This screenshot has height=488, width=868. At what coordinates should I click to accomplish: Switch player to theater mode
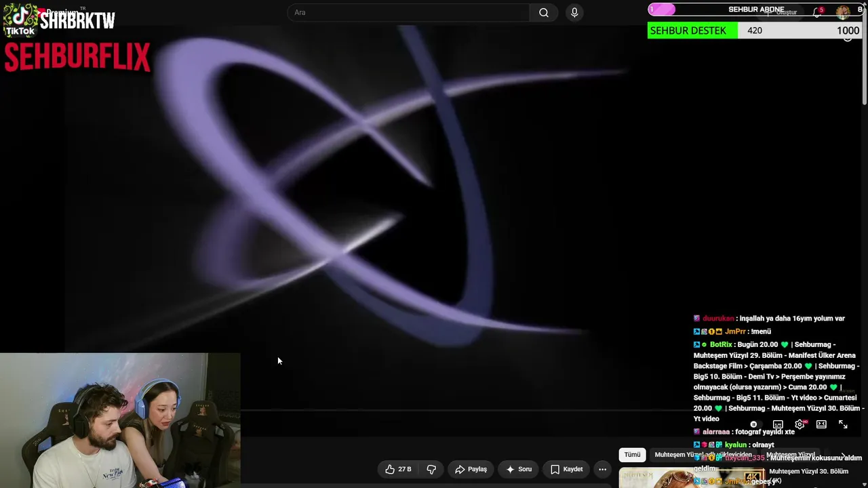821,424
